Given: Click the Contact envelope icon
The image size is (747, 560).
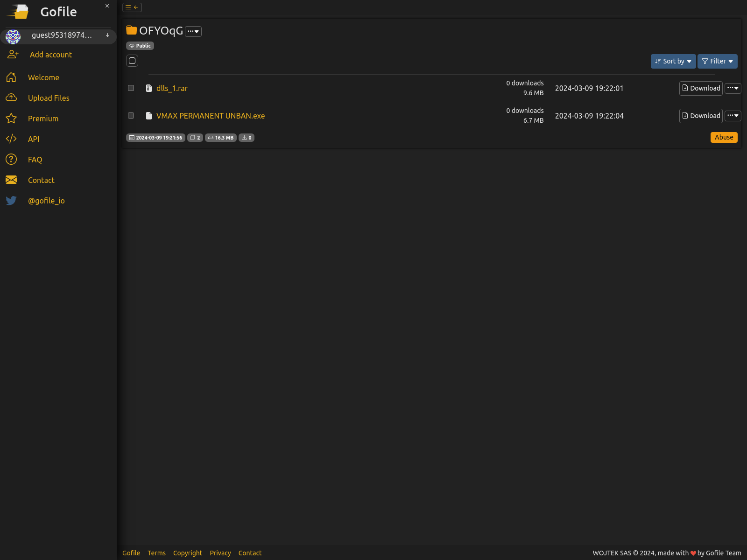Looking at the screenshot, I should [x=11, y=180].
